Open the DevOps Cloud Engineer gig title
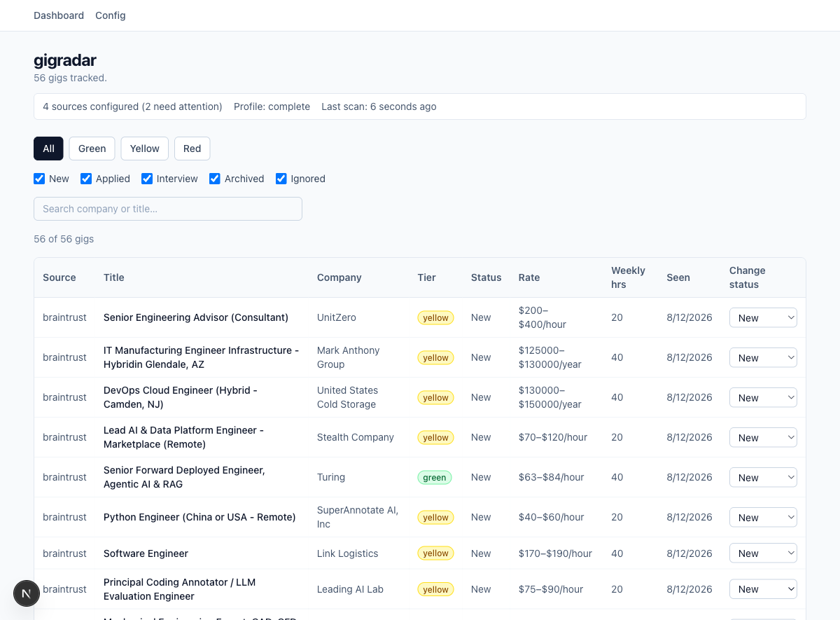 coord(181,397)
